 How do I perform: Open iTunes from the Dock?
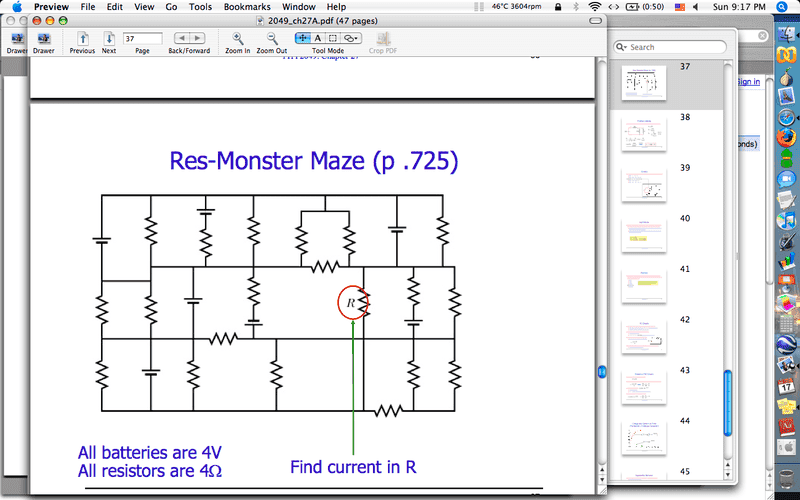click(x=786, y=220)
